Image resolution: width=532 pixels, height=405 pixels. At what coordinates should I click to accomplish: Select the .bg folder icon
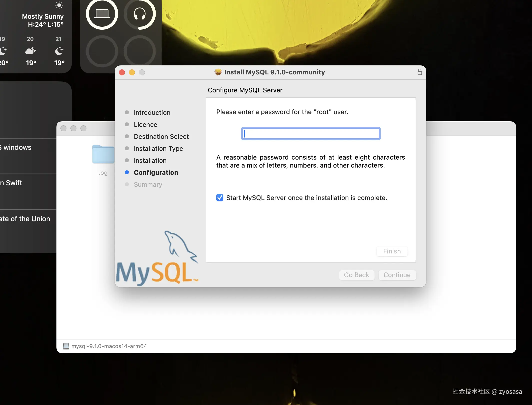click(103, 154)
